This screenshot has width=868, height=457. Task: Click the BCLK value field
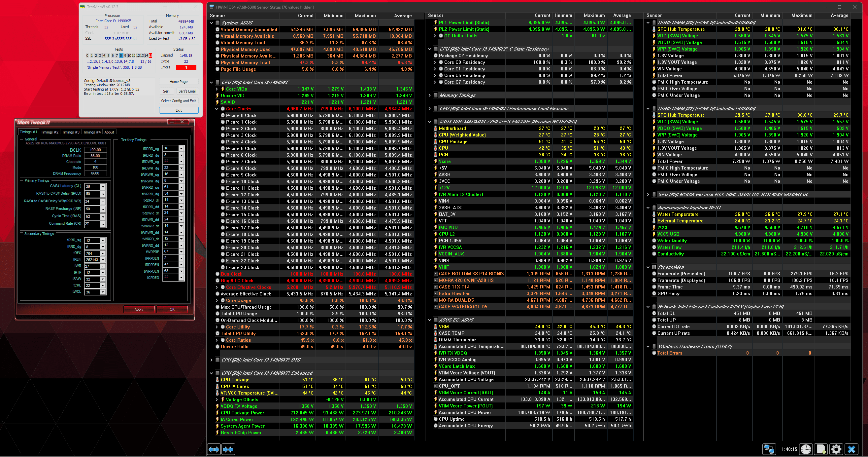pos(95,150)
